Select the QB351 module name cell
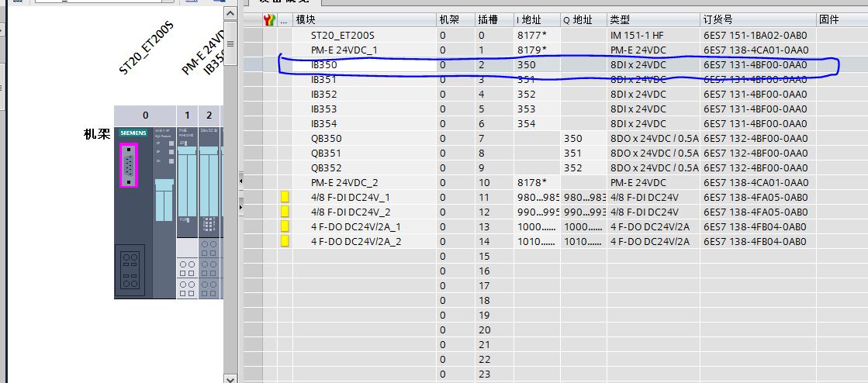This screenshot has height=383, width=868. point(365,154)
